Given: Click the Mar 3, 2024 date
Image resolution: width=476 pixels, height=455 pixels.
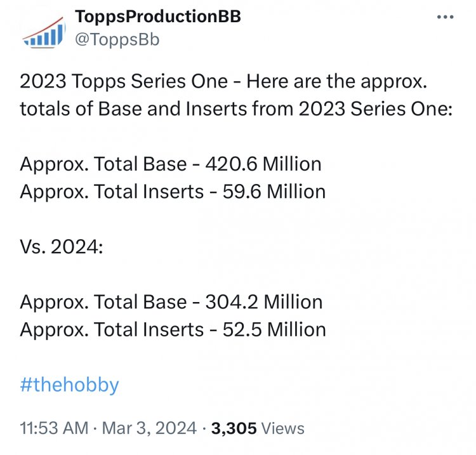Looking at the screenshot, I should point(149,428).
